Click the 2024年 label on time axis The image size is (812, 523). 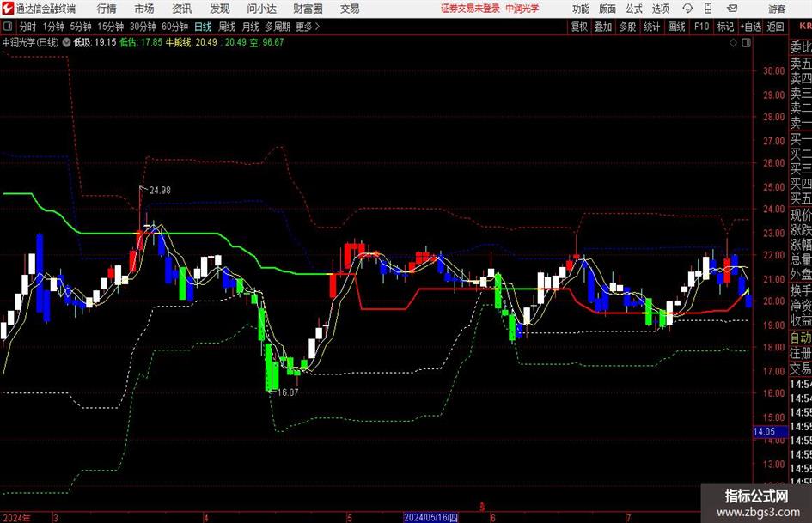(x=16, y=518)
